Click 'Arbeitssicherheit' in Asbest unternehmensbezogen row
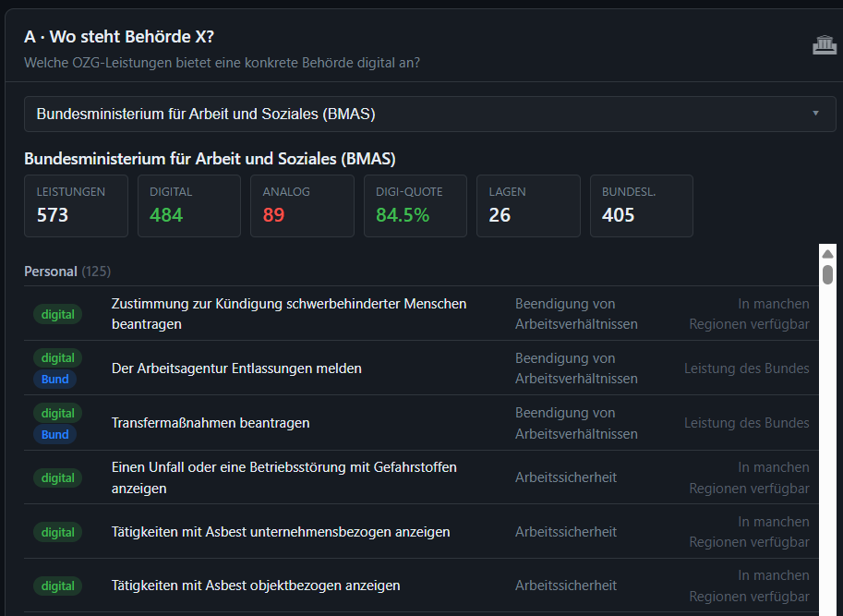This screenshot has height=616, width=843. pyautogui.click(x=566, y=532)
